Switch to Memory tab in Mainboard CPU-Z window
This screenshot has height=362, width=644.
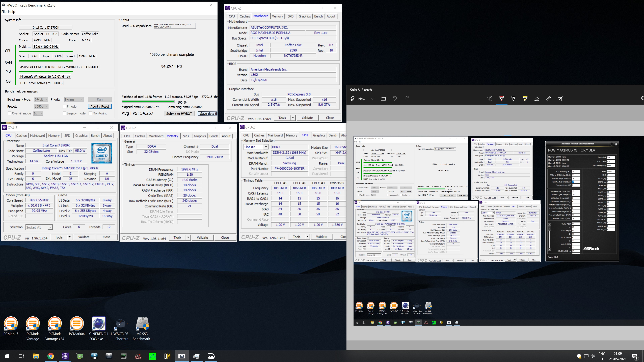coord(277,16)
